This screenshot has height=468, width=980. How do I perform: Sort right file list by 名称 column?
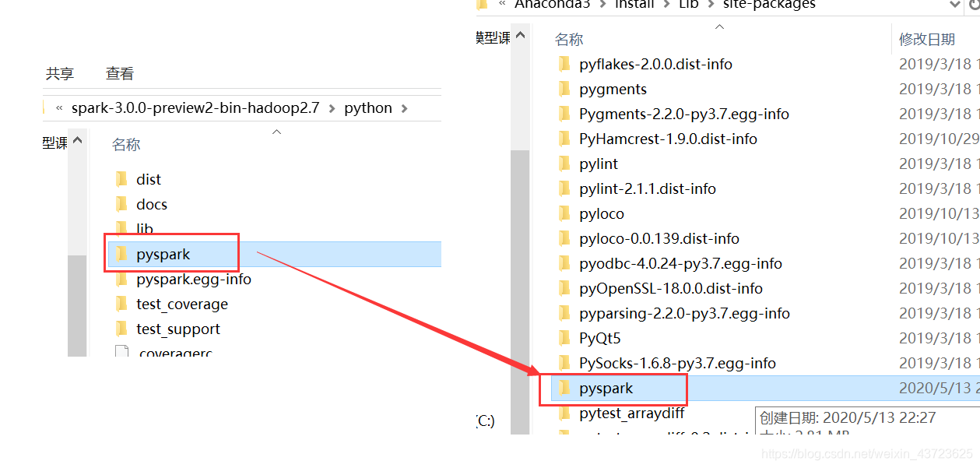point(569,39)
